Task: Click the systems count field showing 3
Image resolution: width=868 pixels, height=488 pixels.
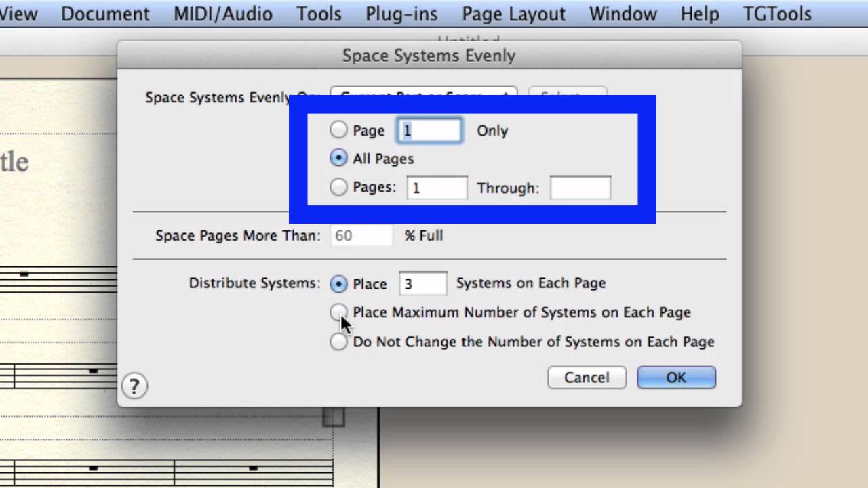Action: tap(423, 283)
